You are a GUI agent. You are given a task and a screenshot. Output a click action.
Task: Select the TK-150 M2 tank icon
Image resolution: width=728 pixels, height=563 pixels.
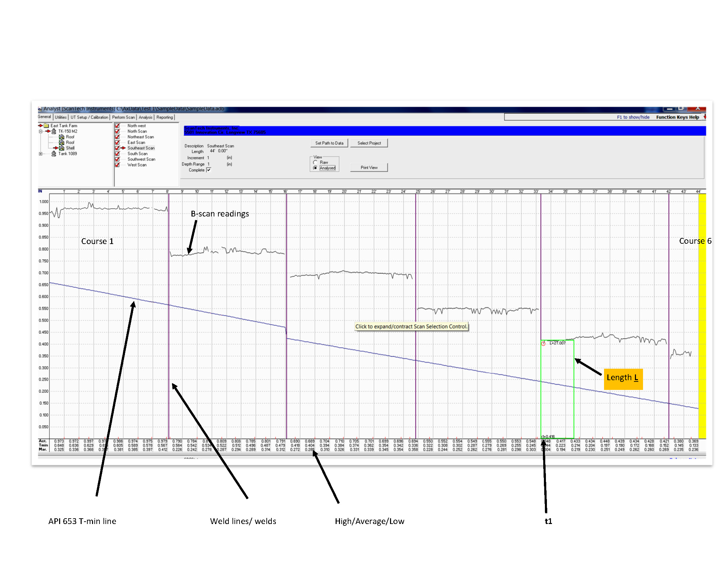point(54,131)
